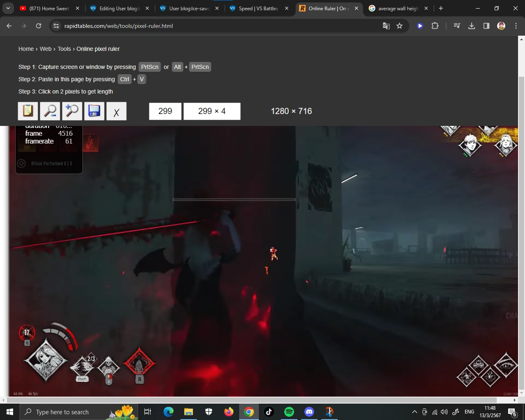525x420 pixels.
Task: Open a new browser tab
Action: [441, 8]
